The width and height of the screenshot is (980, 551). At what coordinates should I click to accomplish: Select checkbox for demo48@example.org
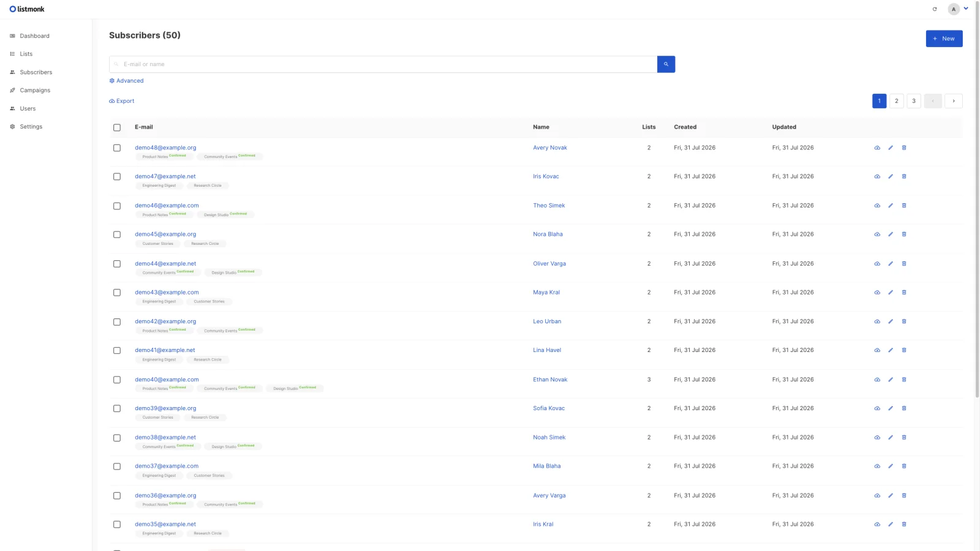(117, 148)
